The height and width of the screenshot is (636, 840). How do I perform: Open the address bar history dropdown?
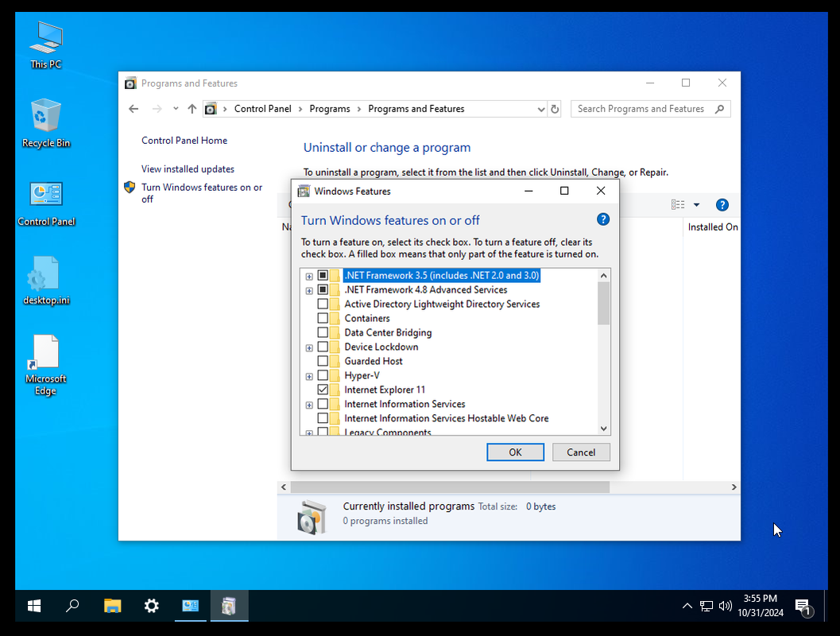point(540,109)
